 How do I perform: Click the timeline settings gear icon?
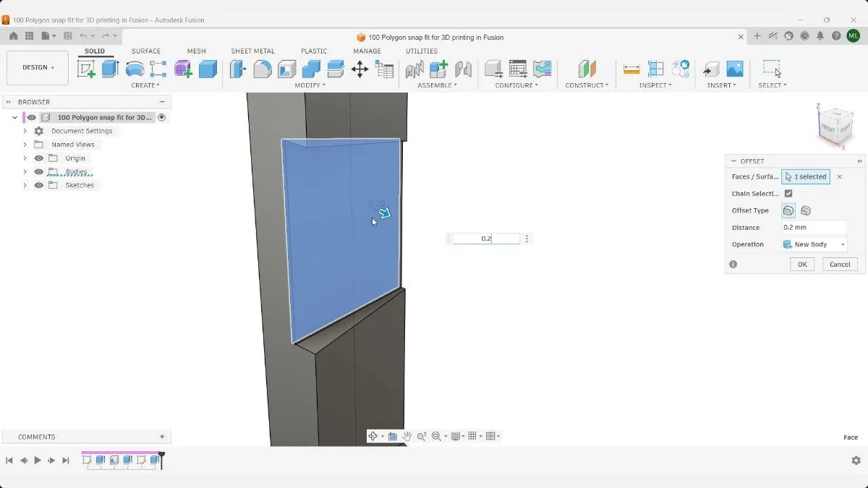[856, 461]
